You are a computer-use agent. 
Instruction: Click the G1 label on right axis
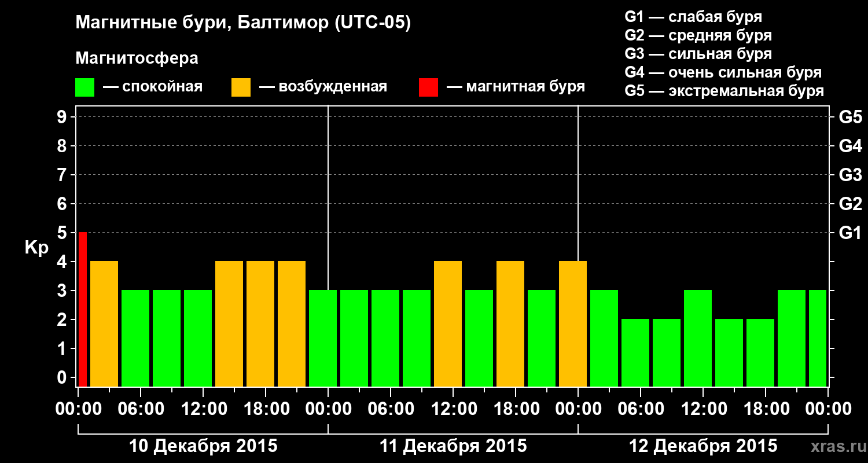(851, 233)
